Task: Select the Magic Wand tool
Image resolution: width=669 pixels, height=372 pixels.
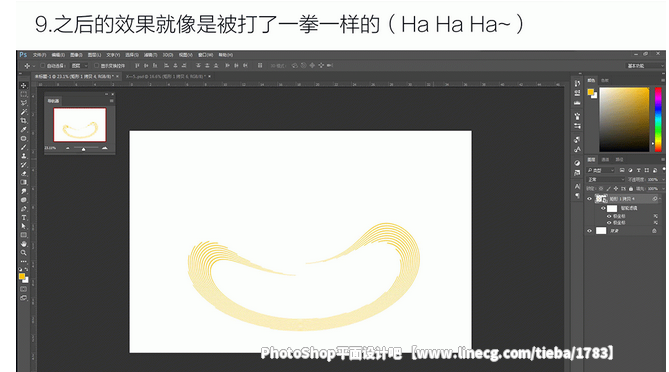Action: pos(23,112)
